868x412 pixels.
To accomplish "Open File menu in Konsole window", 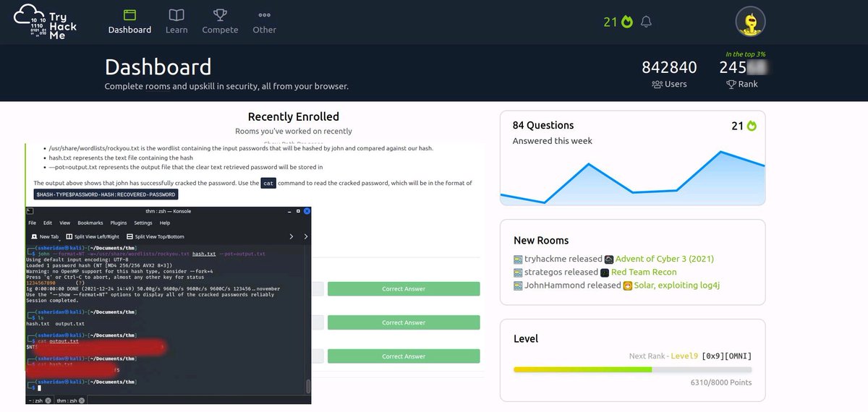I will [x=32, y=223].
